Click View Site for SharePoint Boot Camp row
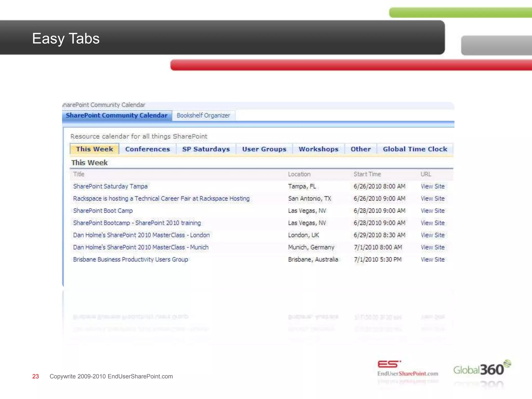This screenshot has width=532, height=399. point(433,211)
